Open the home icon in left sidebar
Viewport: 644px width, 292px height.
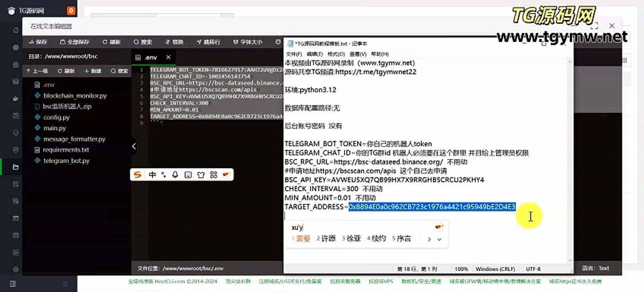coord(15,30)
